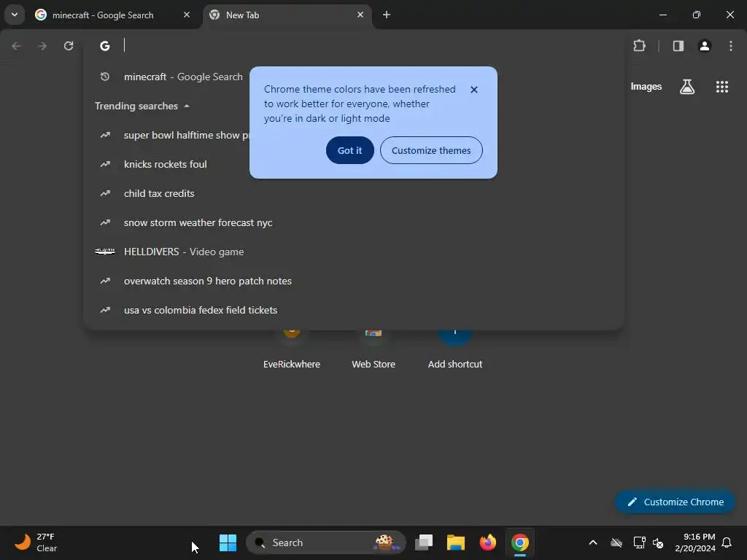
Task: Click Customize themes button
Action: pyautogui.click(x=431, y=150)
